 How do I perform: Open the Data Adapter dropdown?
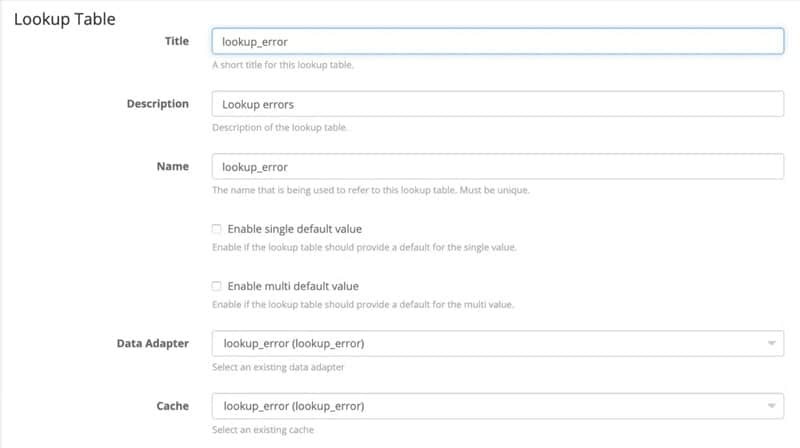497,344
